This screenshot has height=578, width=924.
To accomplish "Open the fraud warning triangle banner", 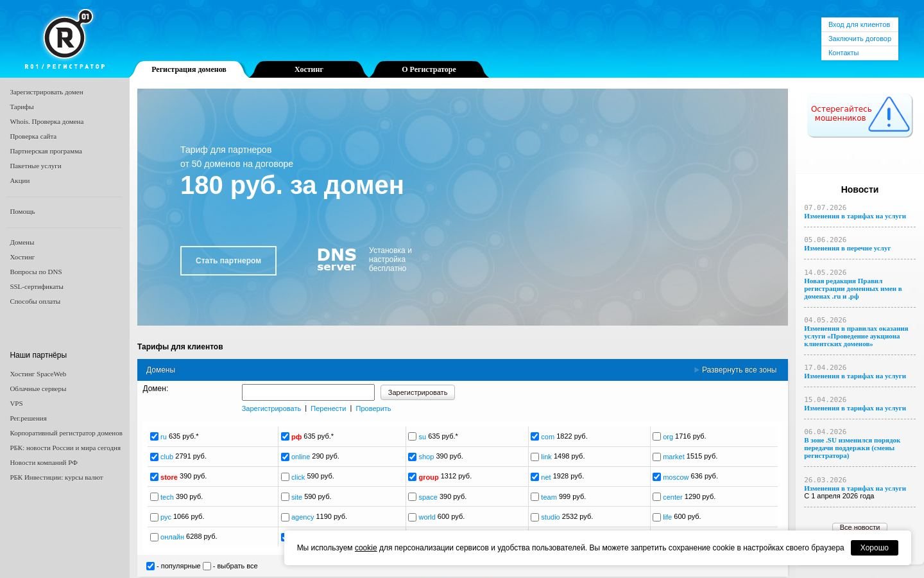I will click(x=859, y=116).
